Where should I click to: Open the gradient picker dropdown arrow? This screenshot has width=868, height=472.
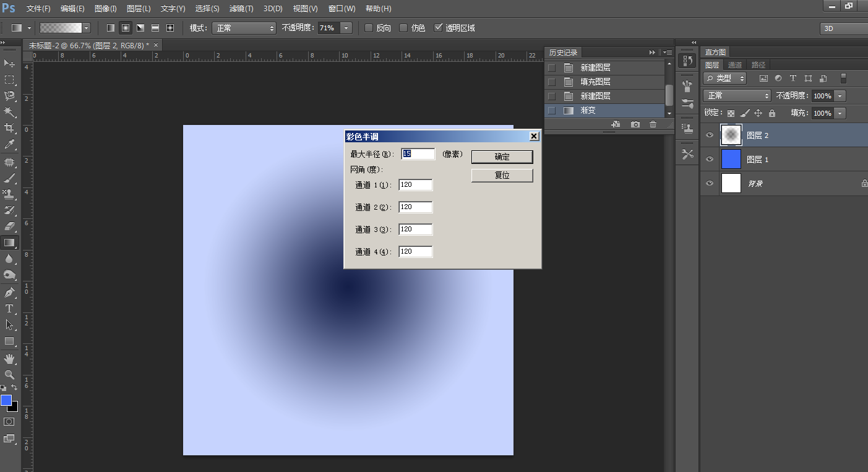pos(86,28)
